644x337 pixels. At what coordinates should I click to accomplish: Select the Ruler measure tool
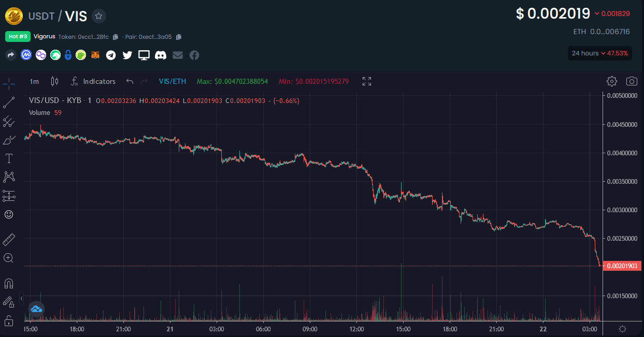click(9, 240)
